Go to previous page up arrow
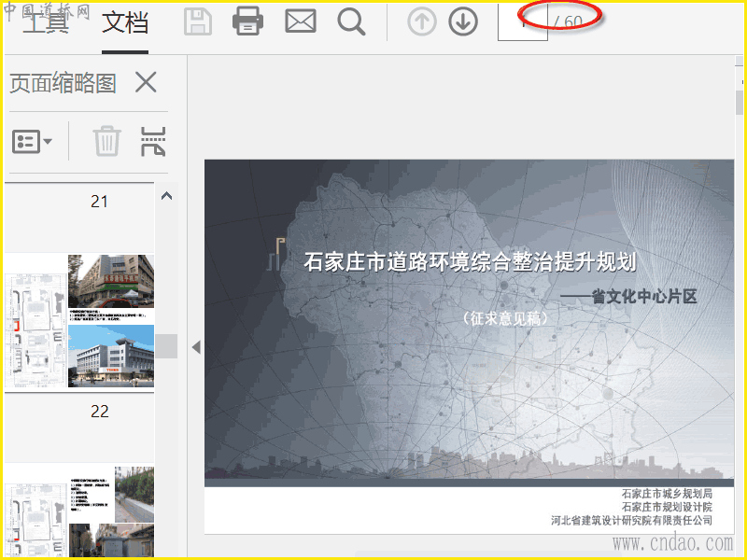The image size is (747, 560). (x=422, y=21)
